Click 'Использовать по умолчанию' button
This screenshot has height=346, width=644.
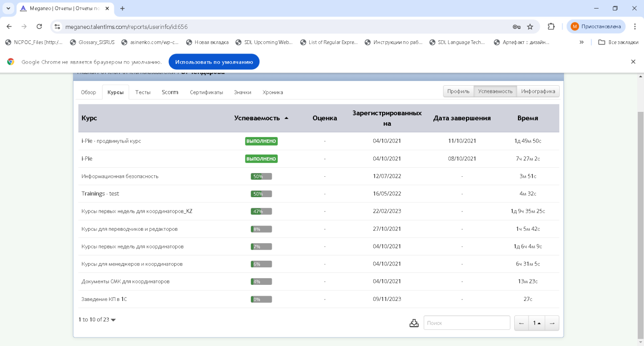pos(214,62)
